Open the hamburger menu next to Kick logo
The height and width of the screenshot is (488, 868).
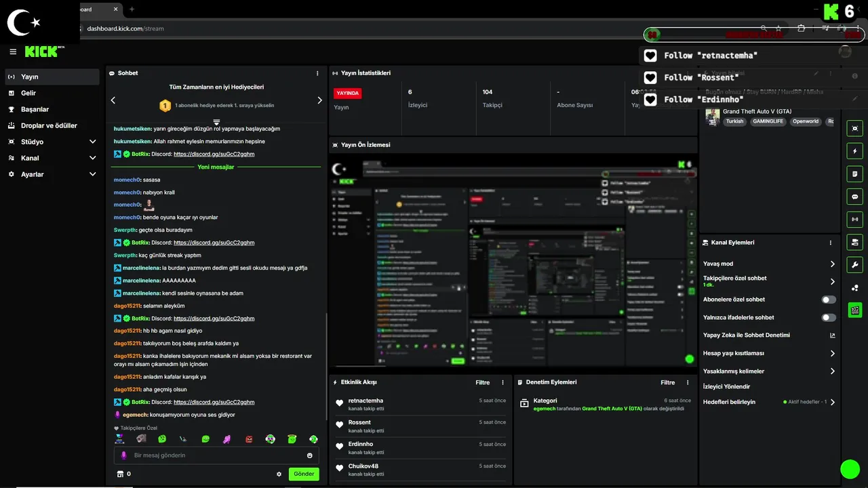coord(13,52)
